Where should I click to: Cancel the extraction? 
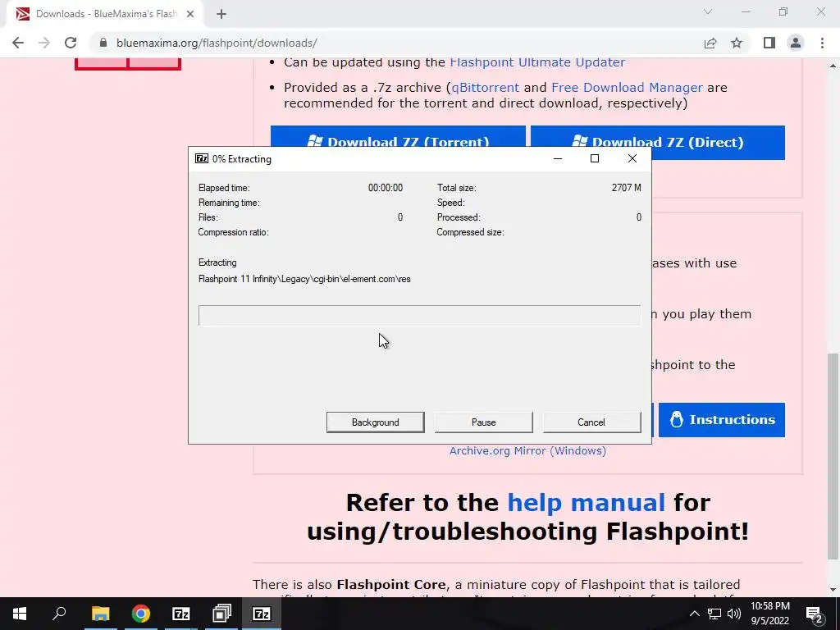click(591, 422)
